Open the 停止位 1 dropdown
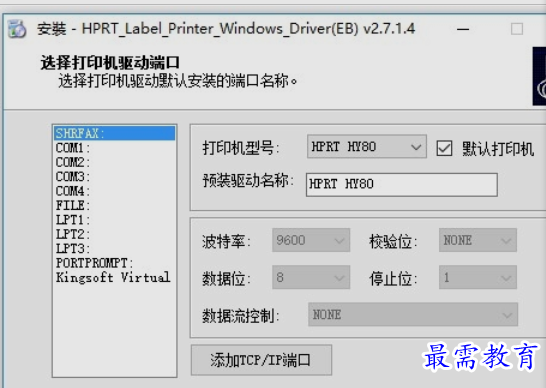The height and width of the screenshot is (388, 546). (x=478, y=277)
